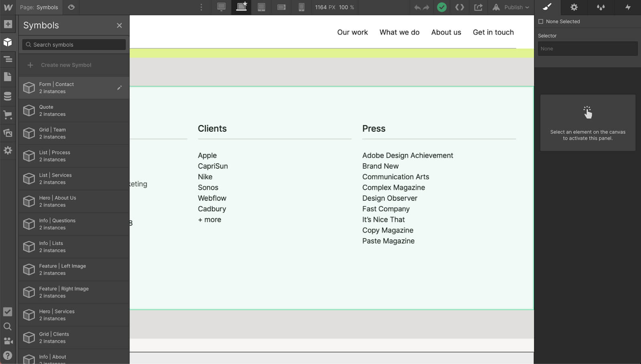Click the What we do nav link

[x=399, y=32]
